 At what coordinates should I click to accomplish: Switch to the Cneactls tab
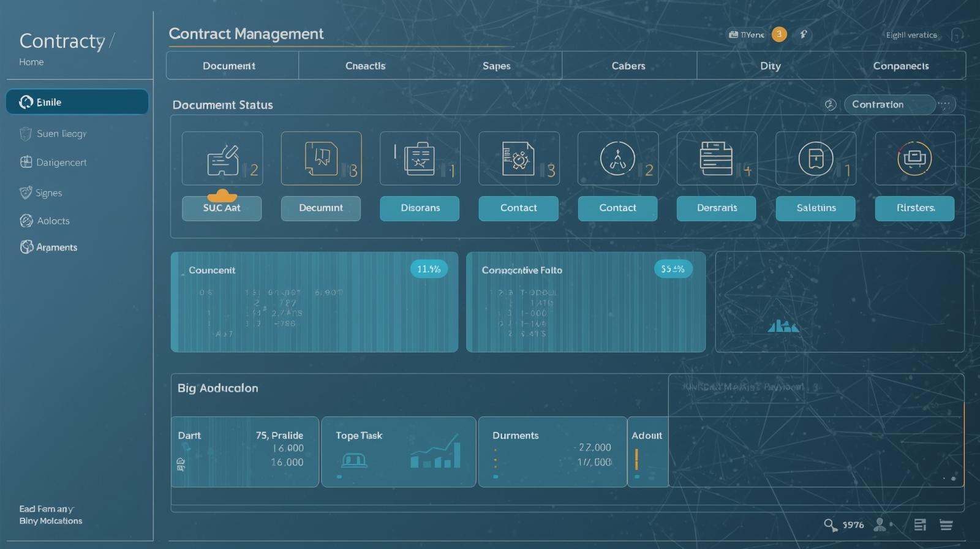click(x=365, y=66)
